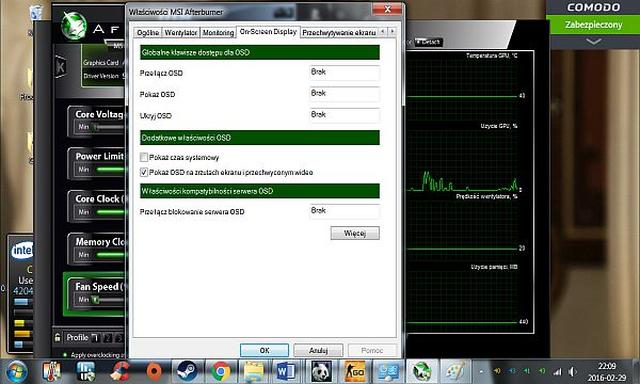
Task: Show next tabs with right arrow
Action: click(392, 31)
